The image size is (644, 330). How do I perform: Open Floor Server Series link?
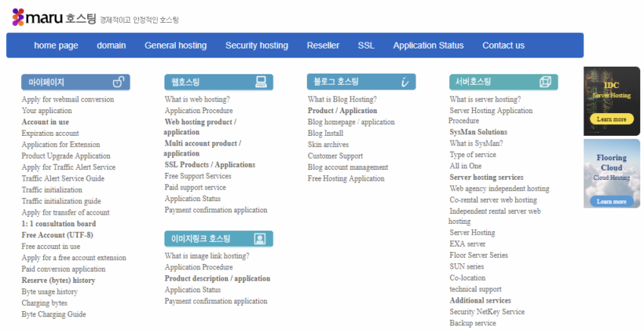click(x=479, y=255)
